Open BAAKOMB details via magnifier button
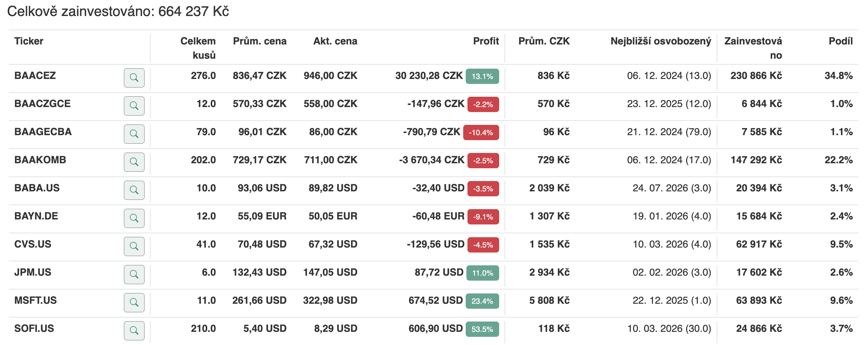The height and width of the screenshot is (345, 868). click(134, 162)
